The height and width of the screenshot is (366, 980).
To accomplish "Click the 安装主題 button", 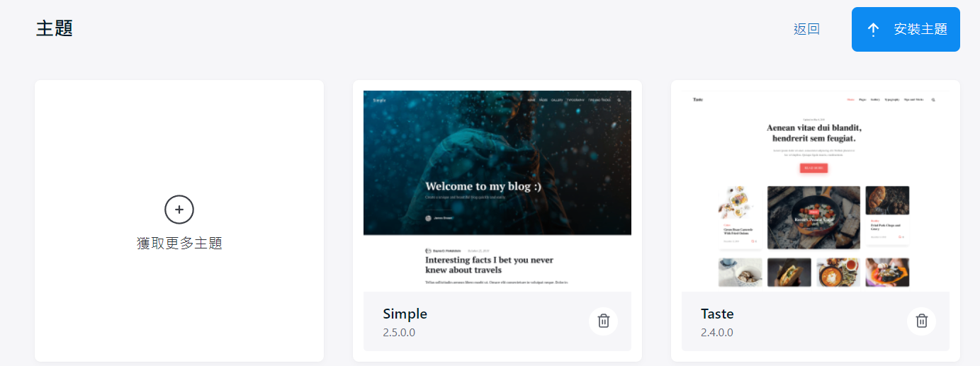I will 906,30.
